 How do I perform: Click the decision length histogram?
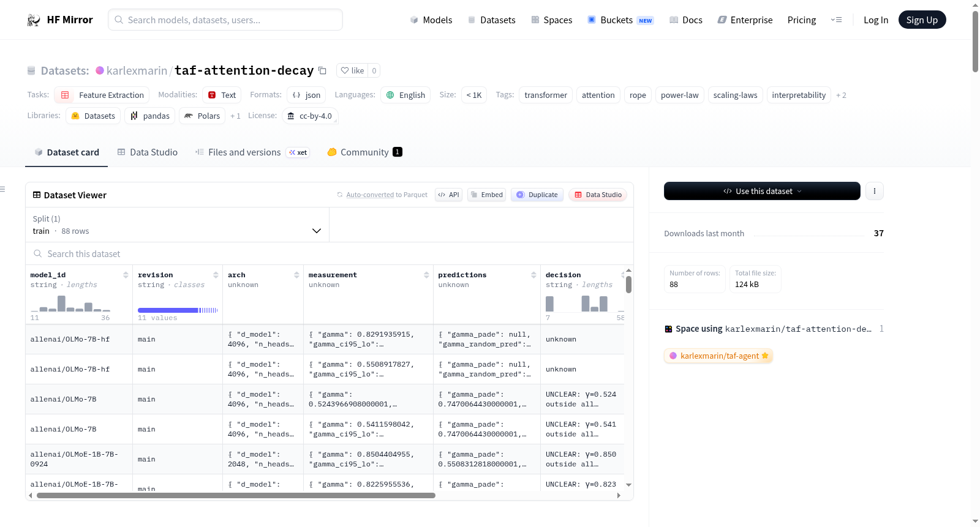(x=585, y=303)
